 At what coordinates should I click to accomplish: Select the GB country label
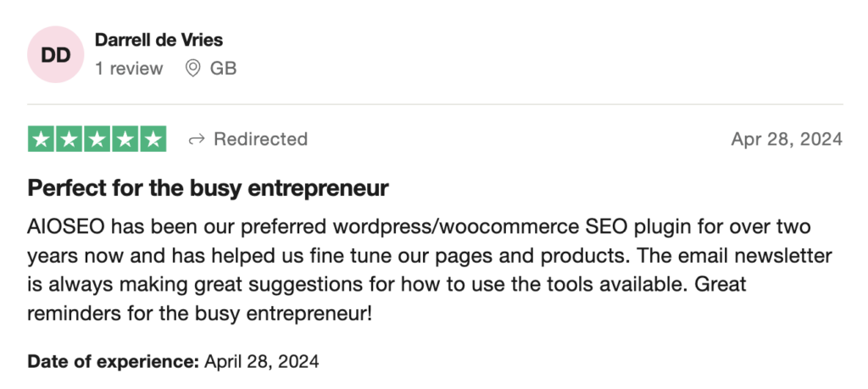tap(223, 69)
